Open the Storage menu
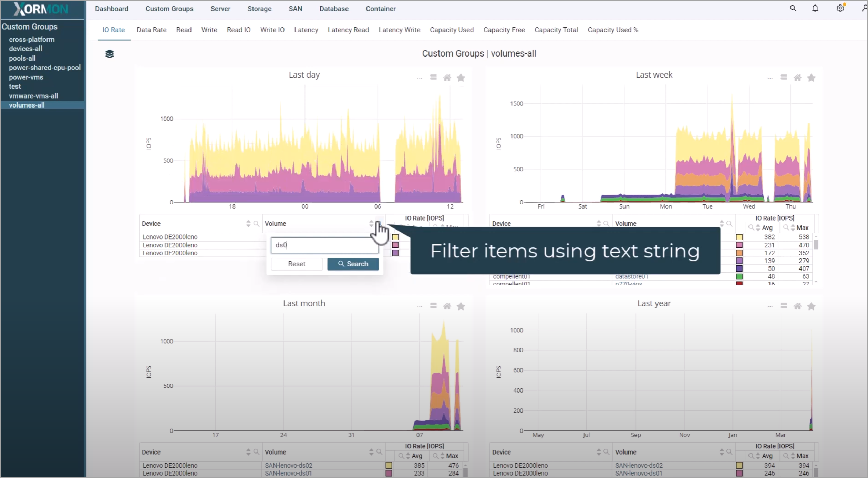The image size is (868, 478). point(259,9)
